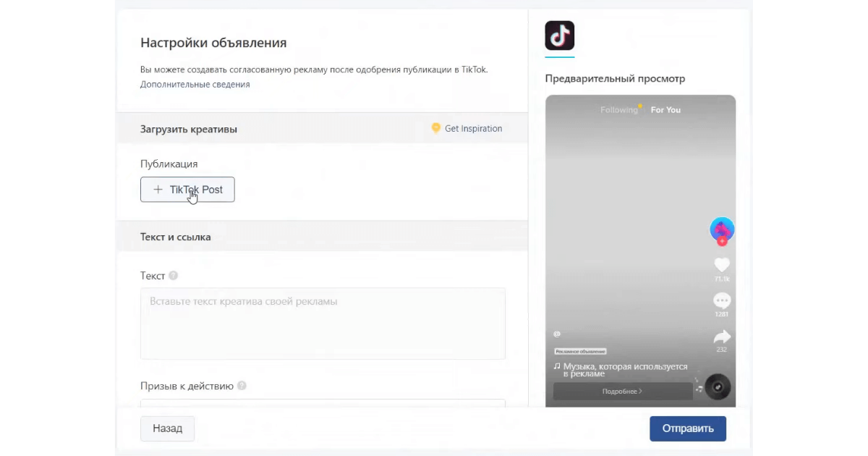Click the music note icon in preview
This screenshot has height=456, width=868.
click(x=557, y=367)
